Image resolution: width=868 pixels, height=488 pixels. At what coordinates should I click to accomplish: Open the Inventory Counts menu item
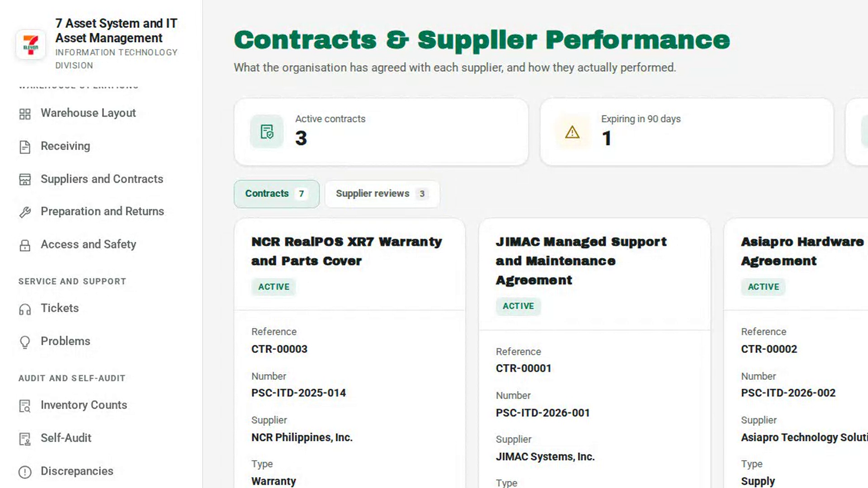(x=84, y=405)
